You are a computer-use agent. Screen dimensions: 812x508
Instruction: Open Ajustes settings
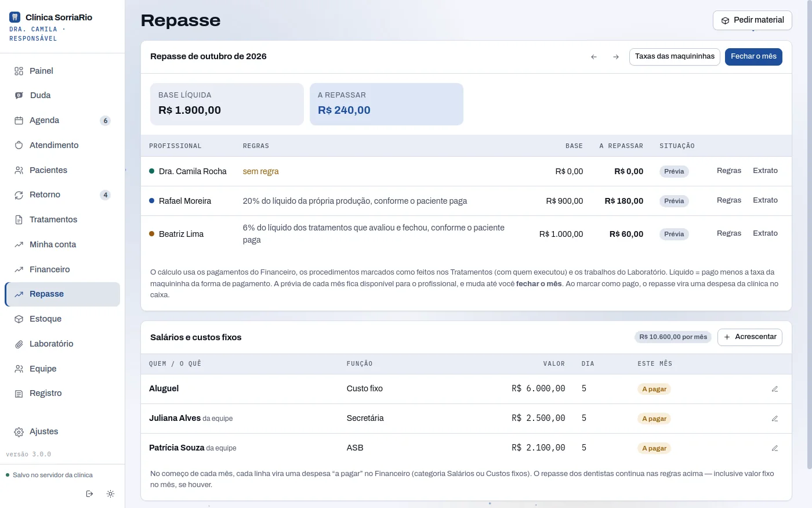point(63,431)
